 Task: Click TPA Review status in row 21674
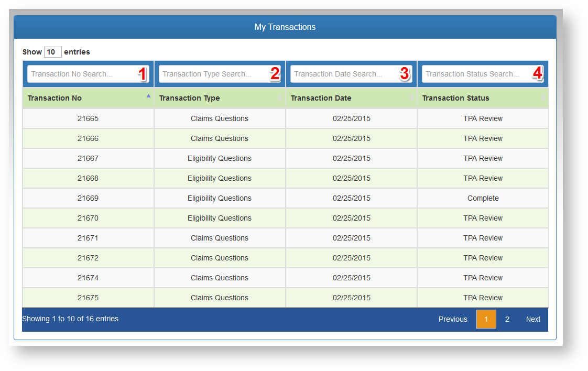(483, 278)
